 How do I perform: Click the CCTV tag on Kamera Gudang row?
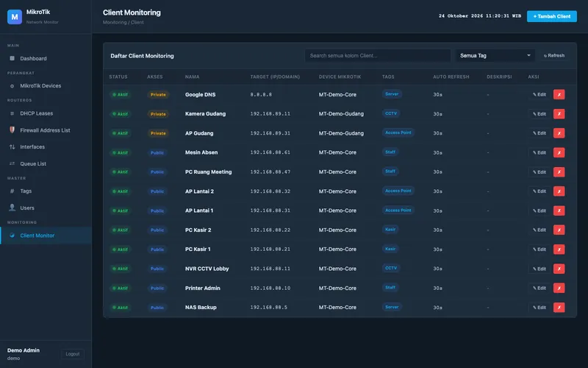coord(391,113)
